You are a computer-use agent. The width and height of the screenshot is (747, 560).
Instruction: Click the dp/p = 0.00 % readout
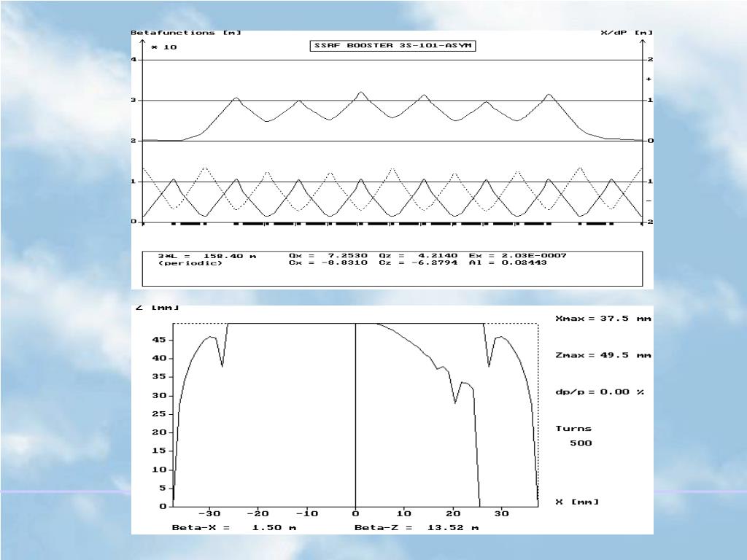(x=600, y=392)
